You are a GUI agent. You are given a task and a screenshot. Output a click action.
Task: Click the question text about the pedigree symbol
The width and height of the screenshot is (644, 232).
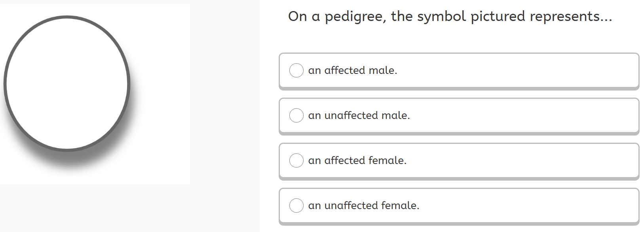pos(450,17)
